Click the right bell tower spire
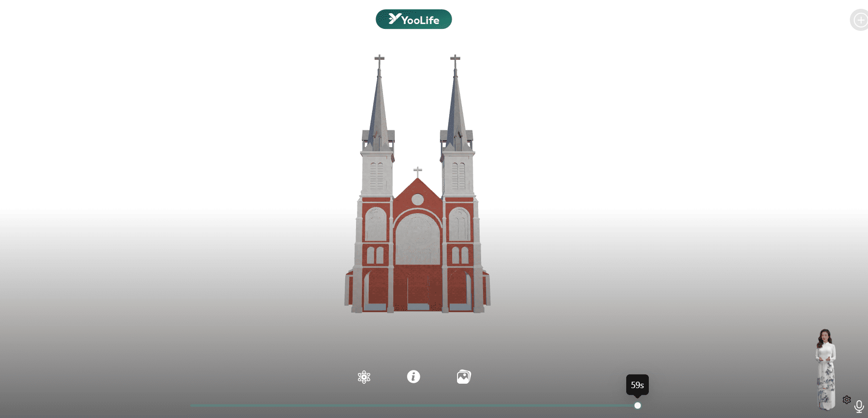 point(456,108)
